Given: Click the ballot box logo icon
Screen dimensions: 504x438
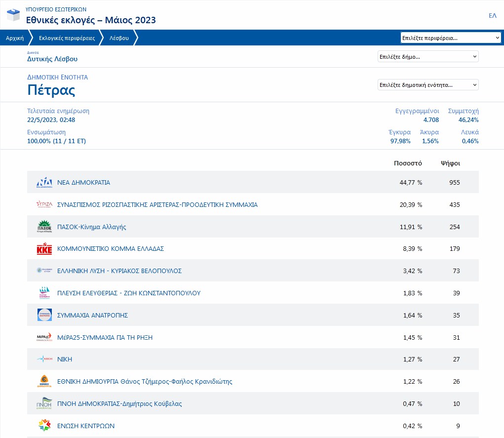Looking at the screenshot, I should pos(13,15).
